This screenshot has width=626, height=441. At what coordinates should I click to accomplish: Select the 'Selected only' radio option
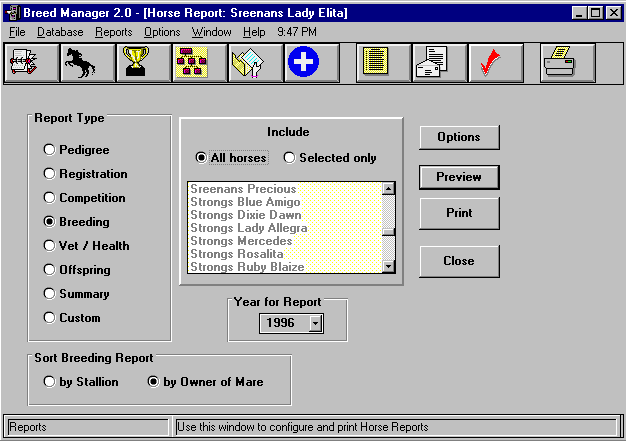[x=290, y=158]
